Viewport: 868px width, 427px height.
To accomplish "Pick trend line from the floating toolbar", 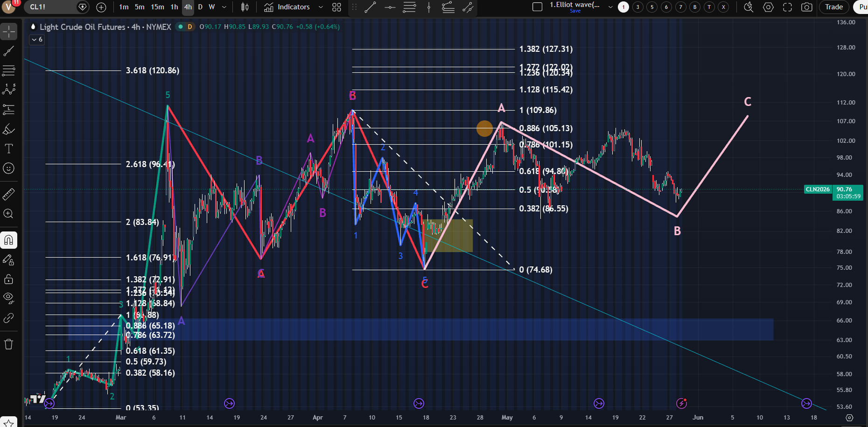I will (371, 7).
